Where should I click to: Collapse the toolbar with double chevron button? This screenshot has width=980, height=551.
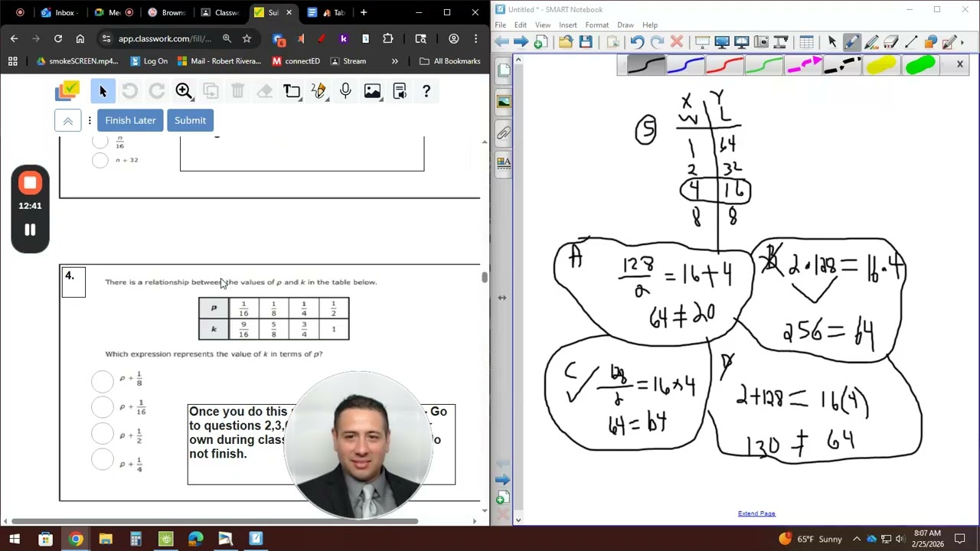click(67, 120)
